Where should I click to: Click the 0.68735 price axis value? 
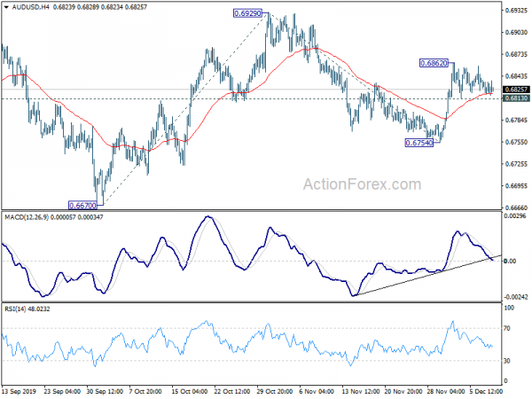tap(516, 54)
